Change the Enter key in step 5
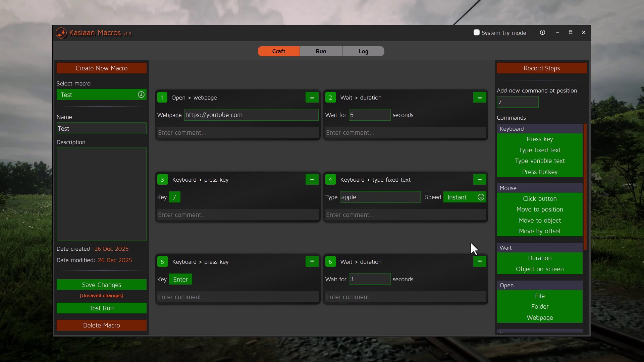This screenshot has width=644, height=362. pyautogui.click(x=180, y=279)
